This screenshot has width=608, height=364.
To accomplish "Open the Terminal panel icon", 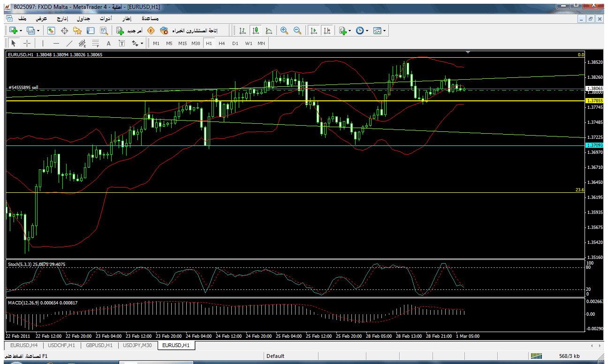I will pos(91,30).
